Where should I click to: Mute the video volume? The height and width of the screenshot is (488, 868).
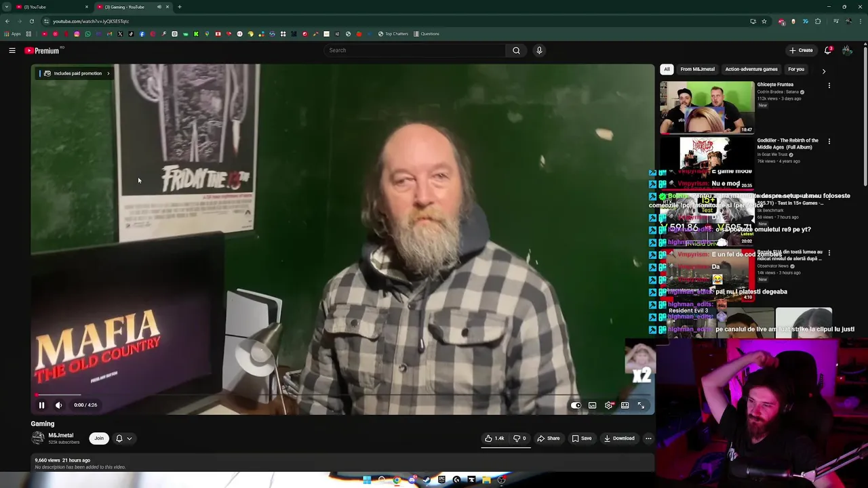[59, 405]
